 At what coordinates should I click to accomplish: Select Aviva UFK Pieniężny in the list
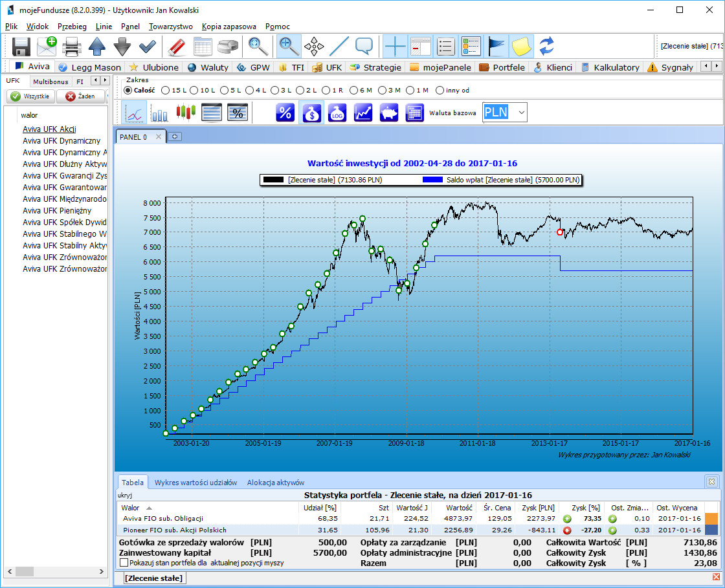(x=57, y=210)
